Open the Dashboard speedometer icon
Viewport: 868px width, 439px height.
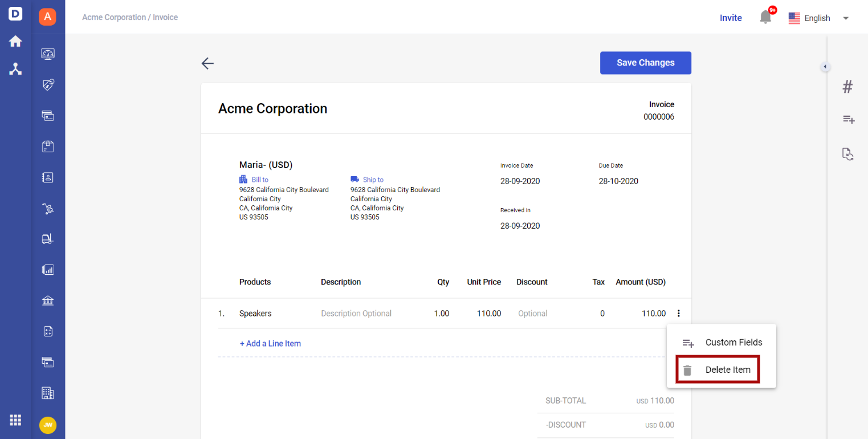coord(48,54)
